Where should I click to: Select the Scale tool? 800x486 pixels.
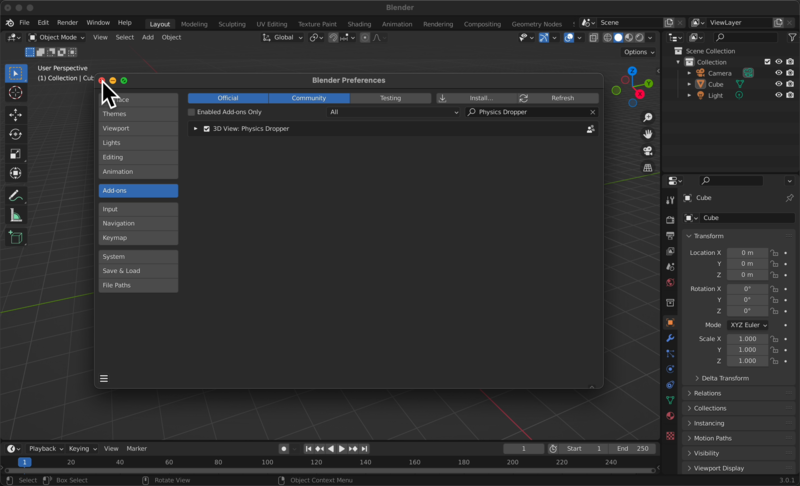pyautogui.click(x=16, y=154)
